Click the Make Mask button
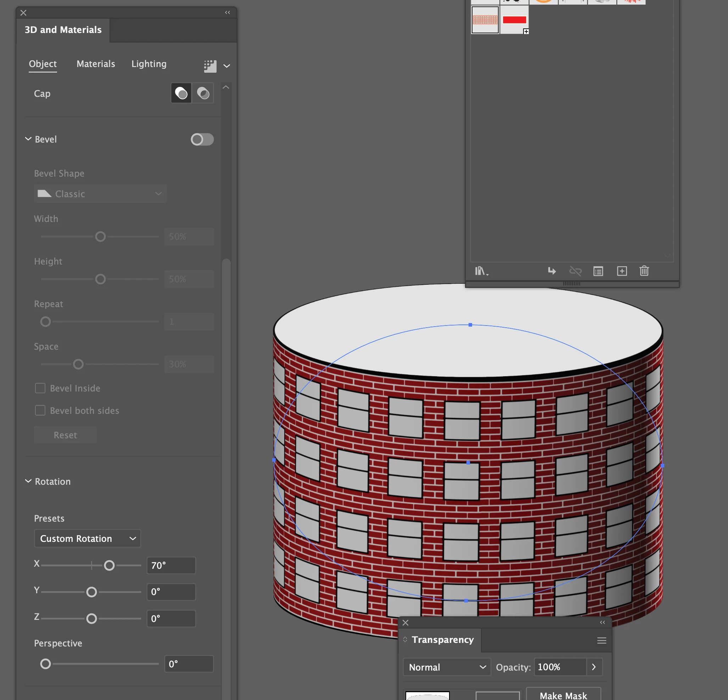 click(563, 695)
